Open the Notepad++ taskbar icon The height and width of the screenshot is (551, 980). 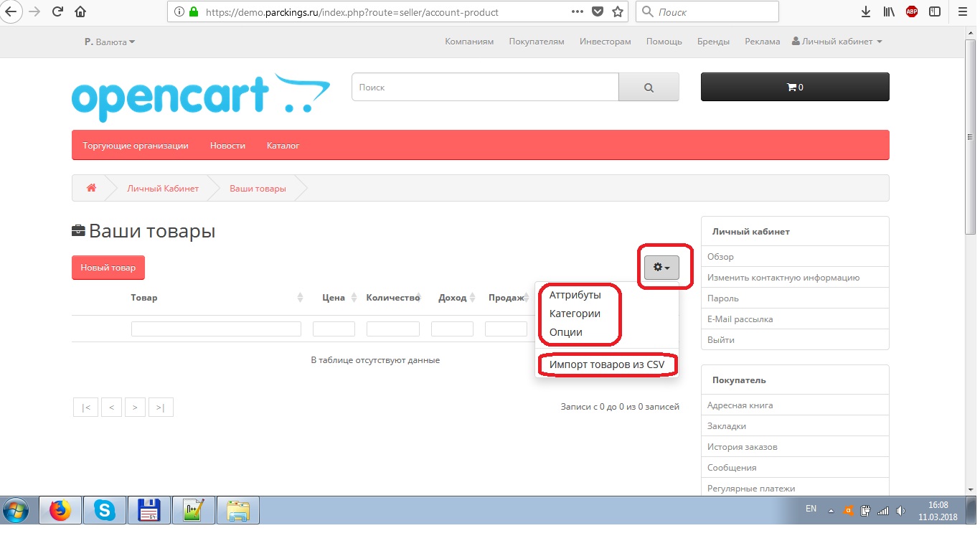click(x=194, y=511)
